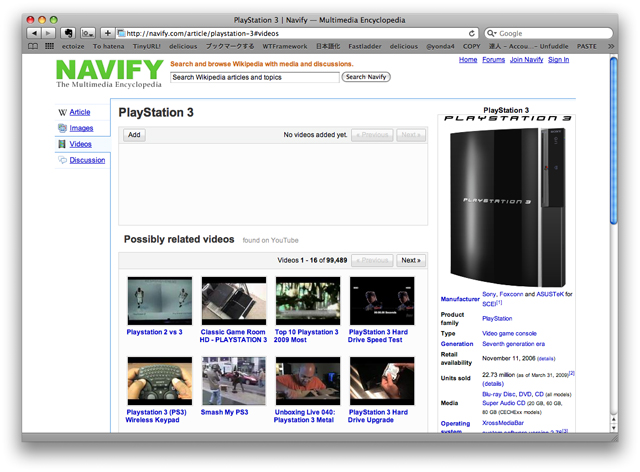640x472 pixels.
Task: Go to the Home link
Action: point(468,60)
